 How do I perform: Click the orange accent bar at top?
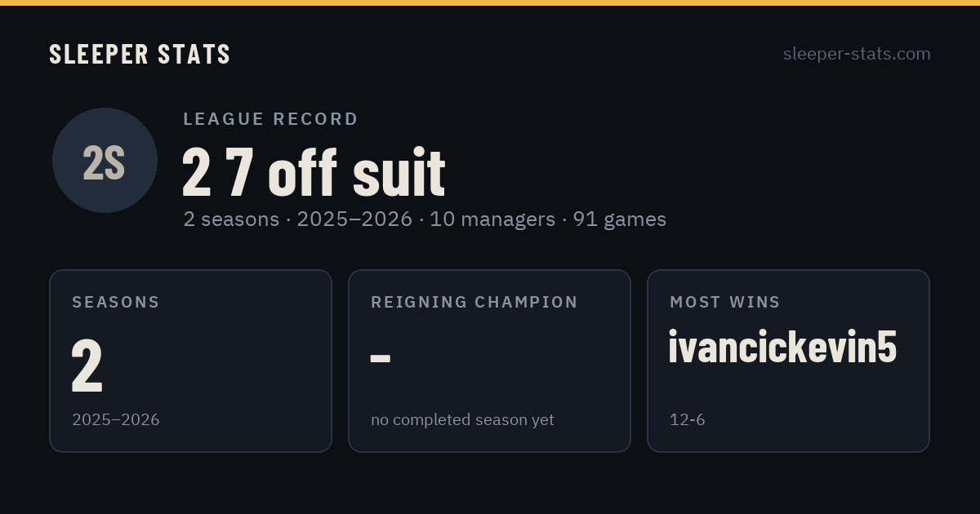point(490,2)
